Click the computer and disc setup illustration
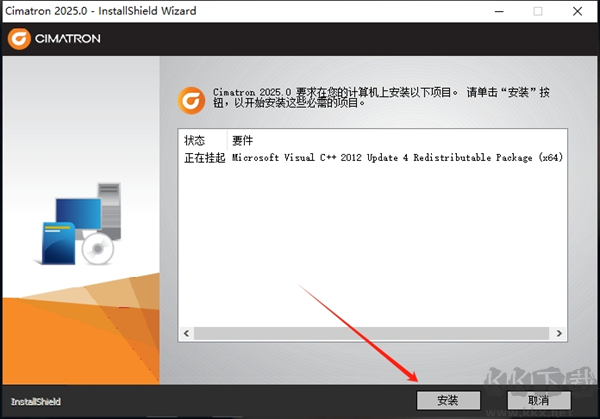 tap(80, 223)
